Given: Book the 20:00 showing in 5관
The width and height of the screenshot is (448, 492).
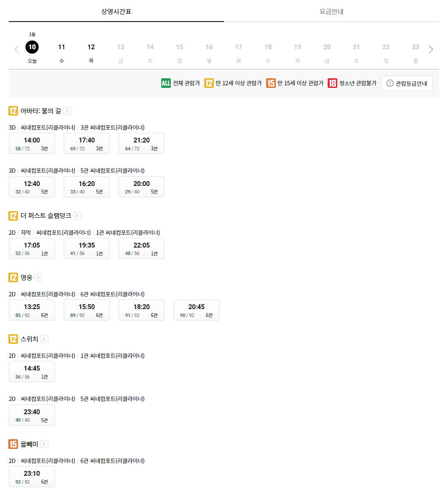Looking at the screenshot, I should (141, 187).
